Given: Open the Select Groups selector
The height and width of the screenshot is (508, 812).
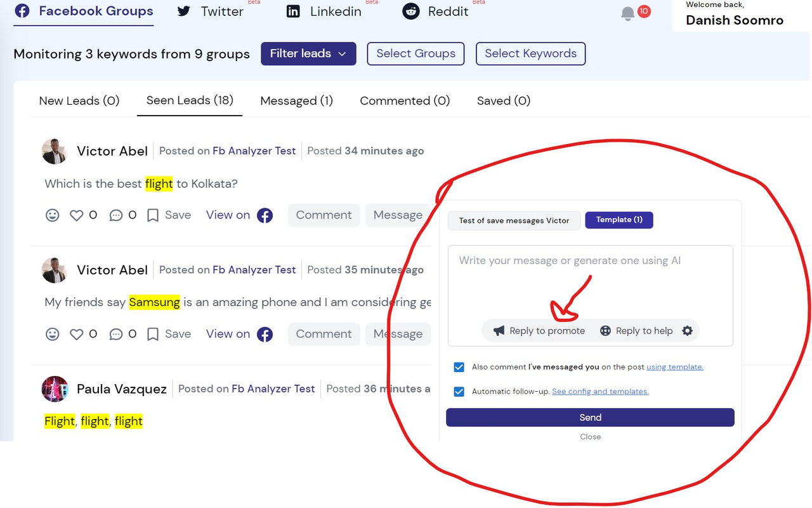Looking at the screenshot, I should [x=416, y=54].
